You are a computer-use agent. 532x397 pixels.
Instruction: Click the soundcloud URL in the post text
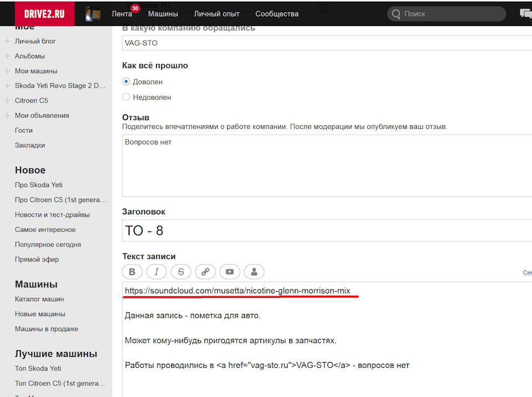pos(238,291)
